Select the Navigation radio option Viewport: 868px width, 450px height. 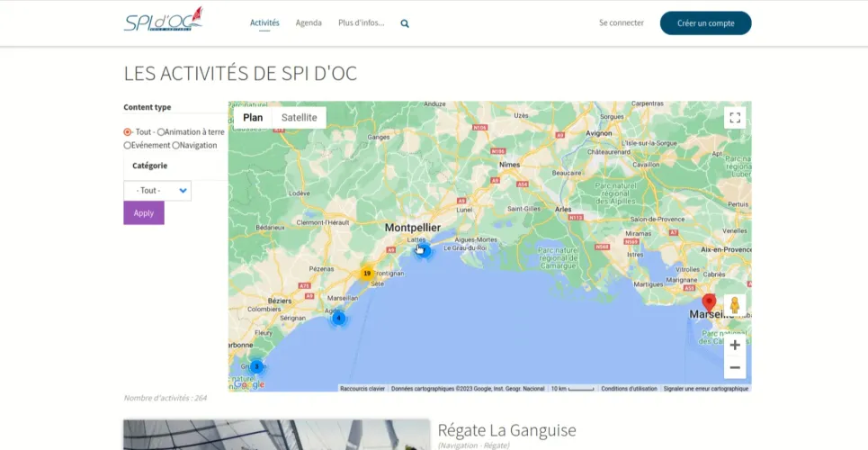tap(176, 145)
